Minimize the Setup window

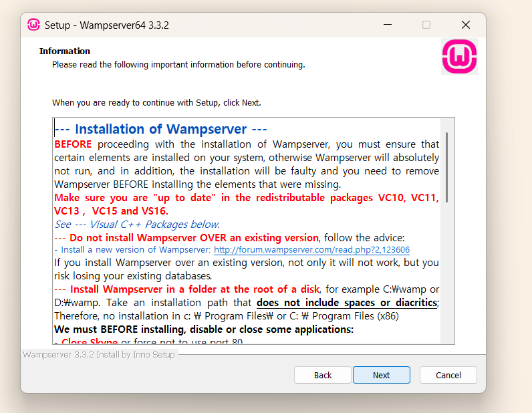(388, 25)
